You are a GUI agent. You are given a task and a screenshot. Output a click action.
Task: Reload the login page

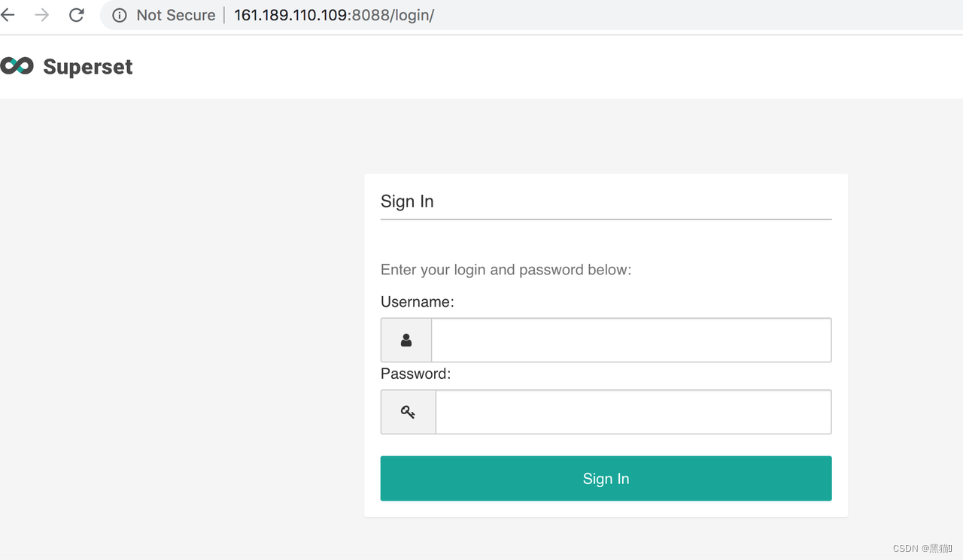tap(76, 15)
